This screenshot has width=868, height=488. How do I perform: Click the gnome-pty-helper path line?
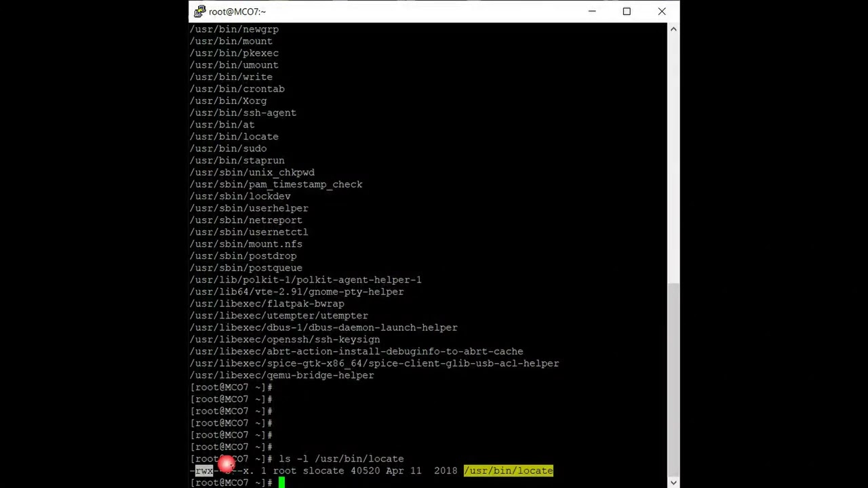(297, 291)
